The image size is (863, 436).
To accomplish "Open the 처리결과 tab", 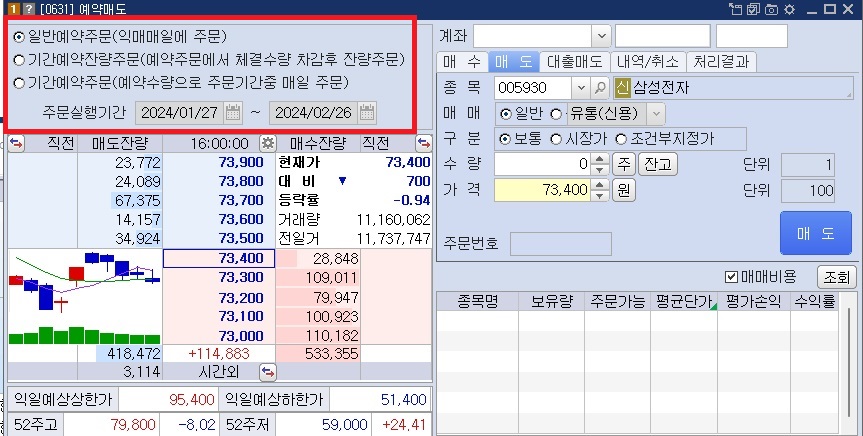I will 721,62.
